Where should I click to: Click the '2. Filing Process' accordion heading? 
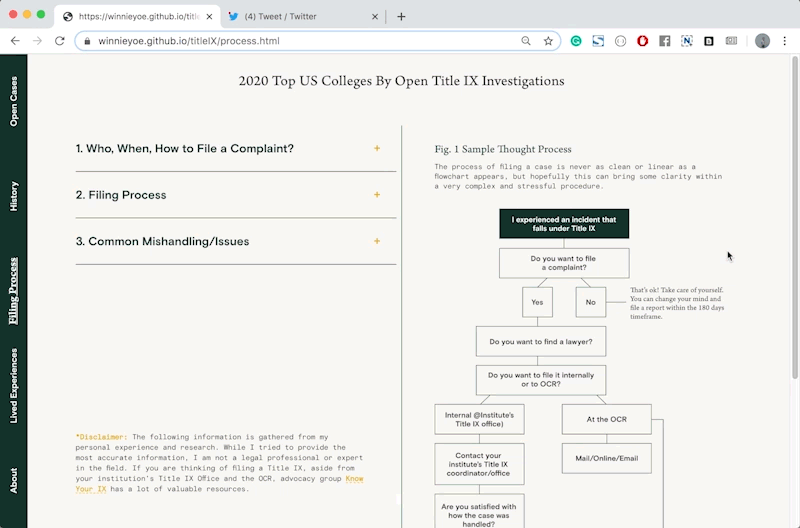tap(121, 195)
